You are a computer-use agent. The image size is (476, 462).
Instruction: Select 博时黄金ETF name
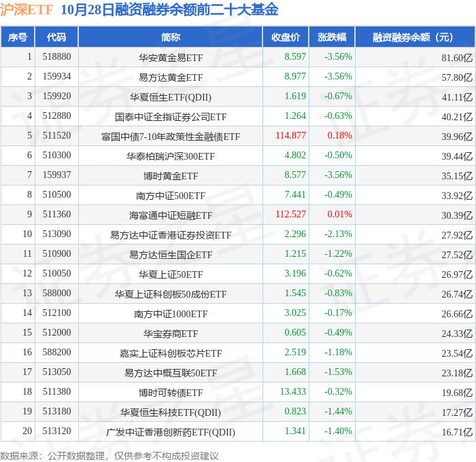click(x=171, y=176)
